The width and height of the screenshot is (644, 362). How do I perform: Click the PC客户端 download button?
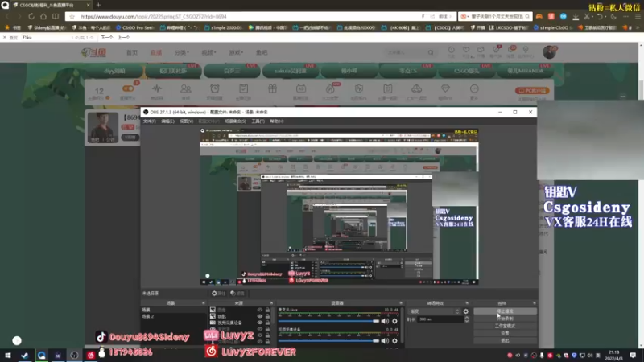[532, 91]
